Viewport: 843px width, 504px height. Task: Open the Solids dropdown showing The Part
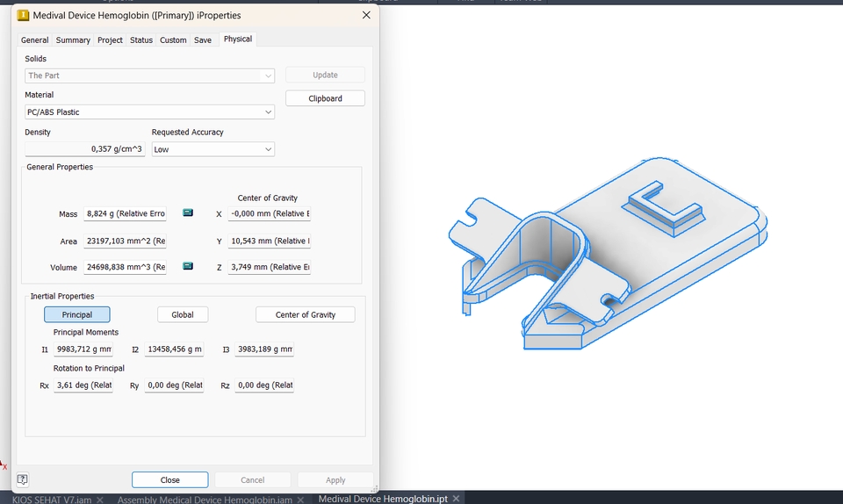point(149,76)
